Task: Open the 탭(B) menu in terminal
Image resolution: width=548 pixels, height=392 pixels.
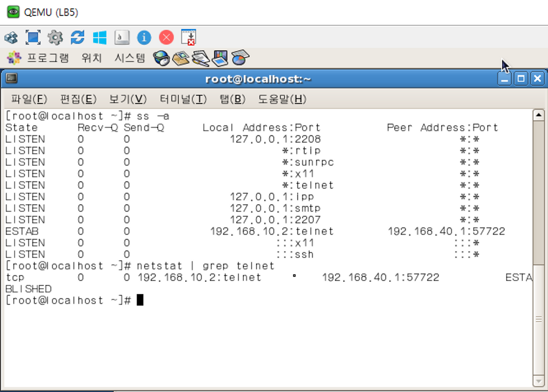Action: 232,99
